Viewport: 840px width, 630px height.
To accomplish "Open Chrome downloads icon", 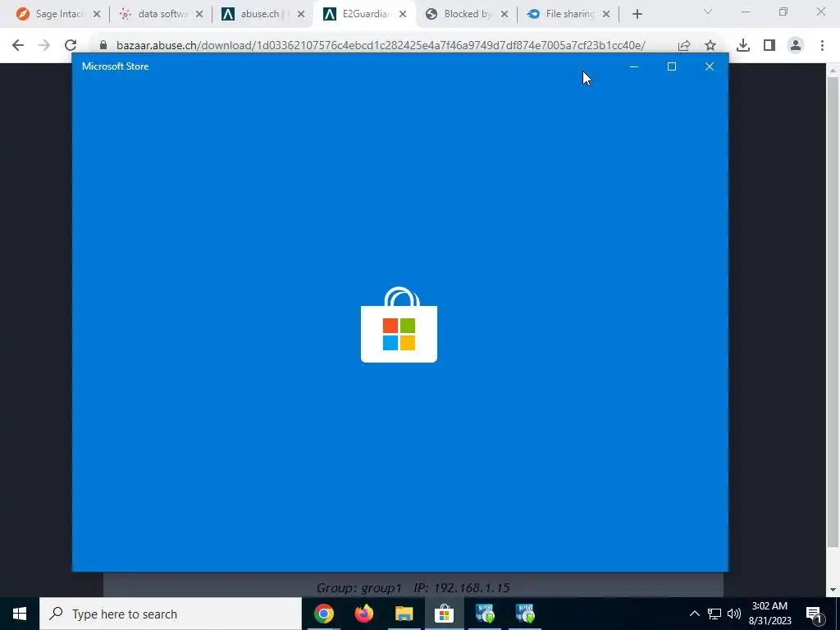I will 743,46.
